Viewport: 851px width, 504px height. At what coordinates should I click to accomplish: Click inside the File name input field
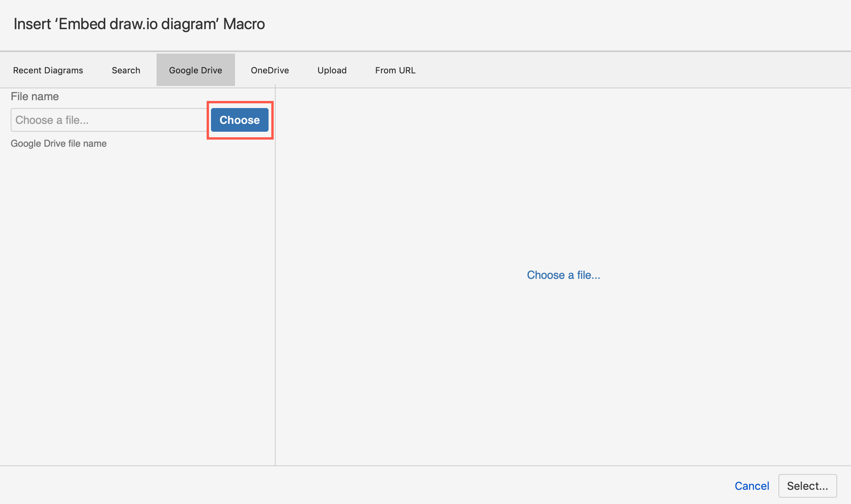[x=109, y=120]
